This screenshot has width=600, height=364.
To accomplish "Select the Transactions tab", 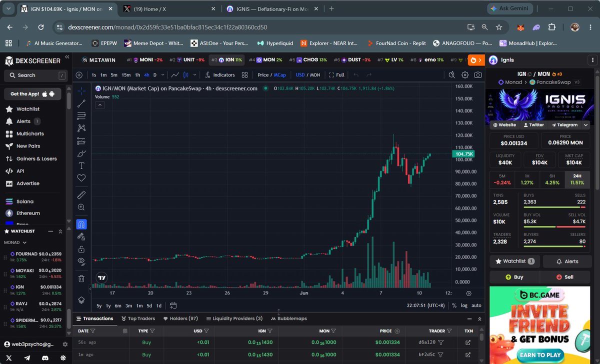I will 94,318.
